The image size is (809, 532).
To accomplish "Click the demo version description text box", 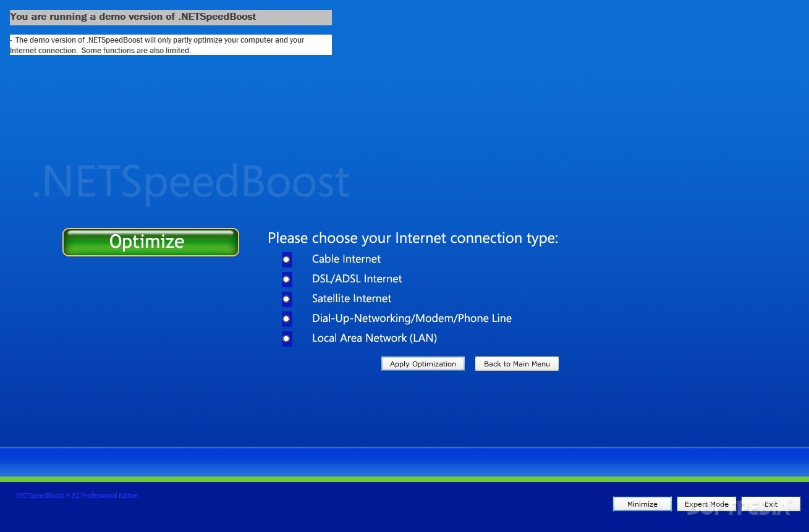I will tap(171, 45).
